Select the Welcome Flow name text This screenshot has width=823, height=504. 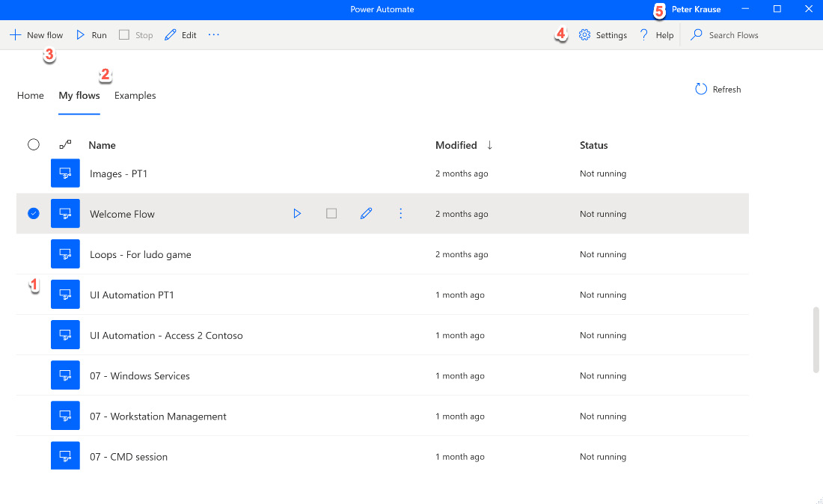tap(122, 214)
